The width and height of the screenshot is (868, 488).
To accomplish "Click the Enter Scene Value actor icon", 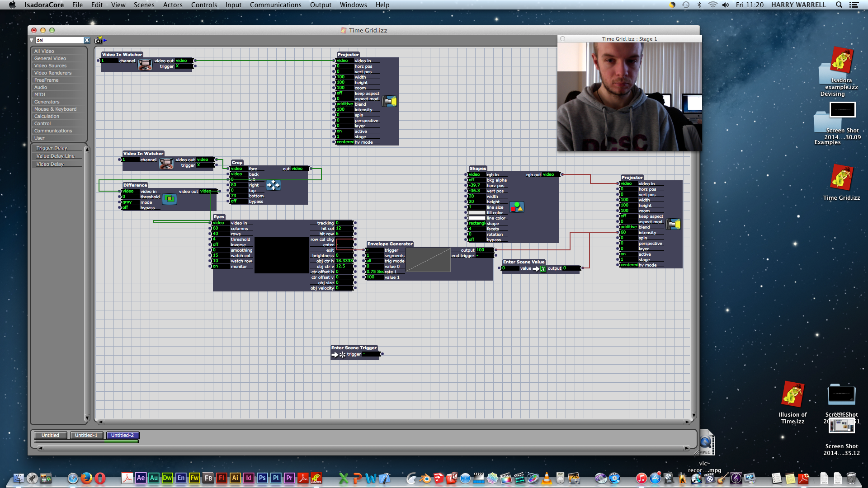I will click(x=541, y=268).
